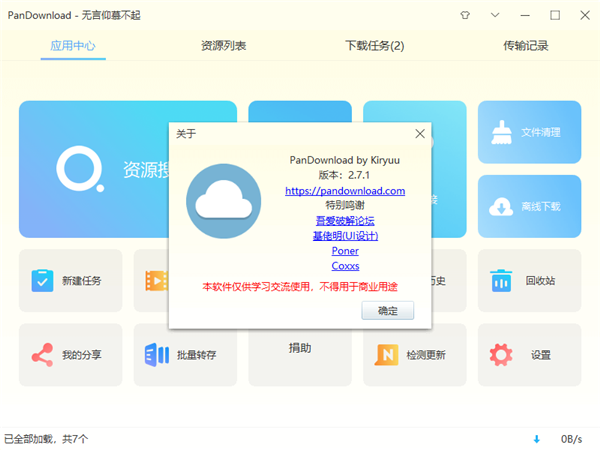Open the 捐助 tile
This screenshot has height=450, width=600.
300,356
